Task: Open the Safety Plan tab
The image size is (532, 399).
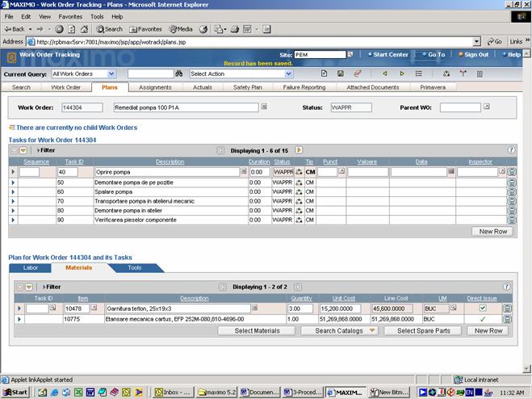Action: click(248, 87)
